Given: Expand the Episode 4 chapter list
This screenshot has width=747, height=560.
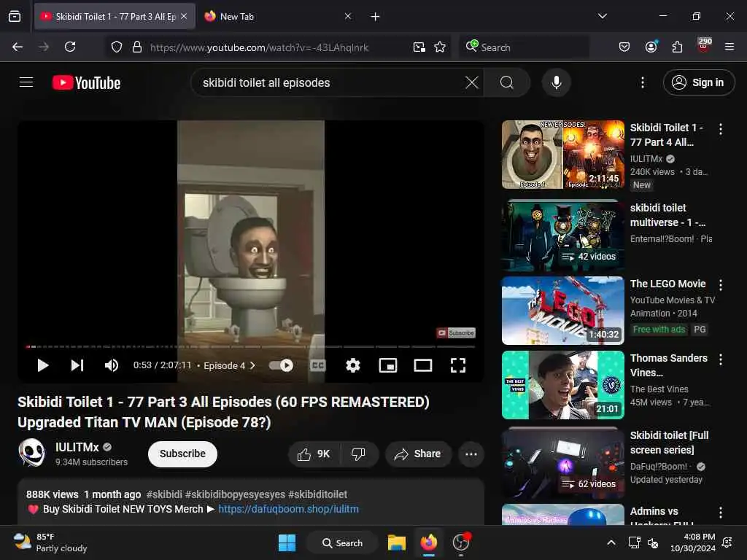Looking at the screenshot, I should point(229,365).
